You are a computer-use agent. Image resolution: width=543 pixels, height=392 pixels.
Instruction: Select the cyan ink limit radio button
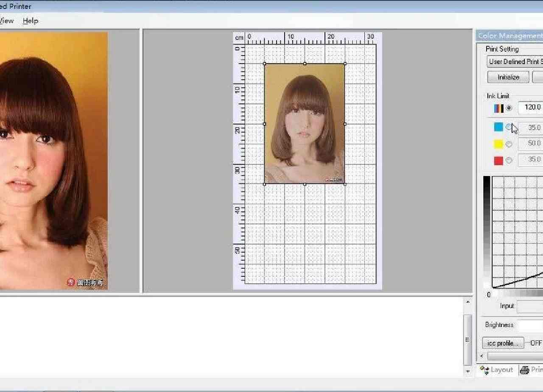click(x=509, y=127)
